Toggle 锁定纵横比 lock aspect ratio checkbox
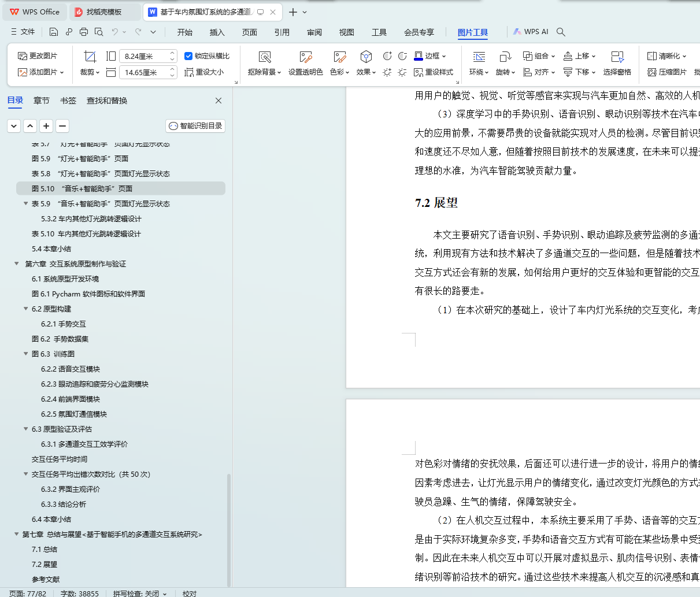 188,56
